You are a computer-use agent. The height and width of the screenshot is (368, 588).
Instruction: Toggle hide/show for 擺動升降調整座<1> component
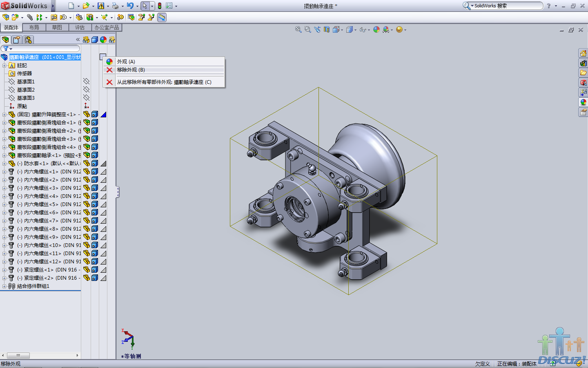[x=86, y=114]
